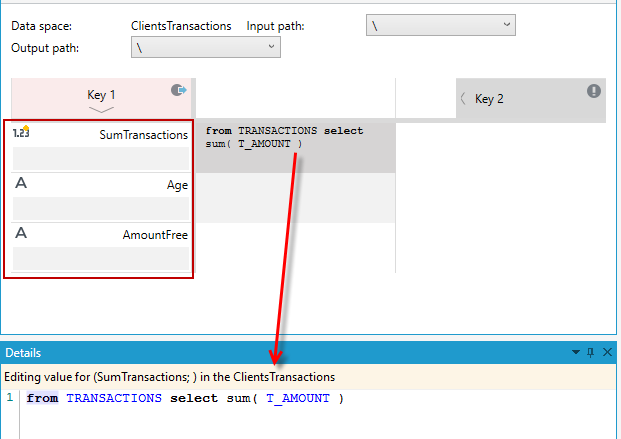Click TRANSACTIONS in the Details editor
Image resolution: width=621 pixels, height=439 pixels.
pos(114,398)
